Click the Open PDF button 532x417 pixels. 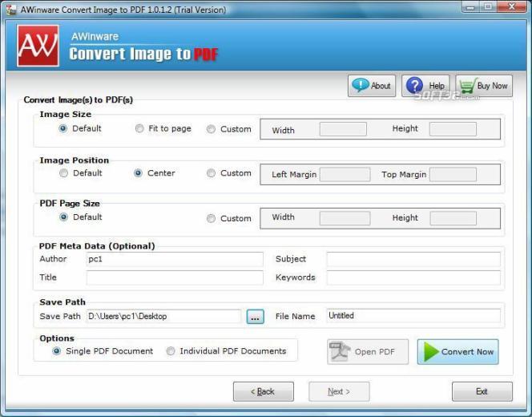368,352
